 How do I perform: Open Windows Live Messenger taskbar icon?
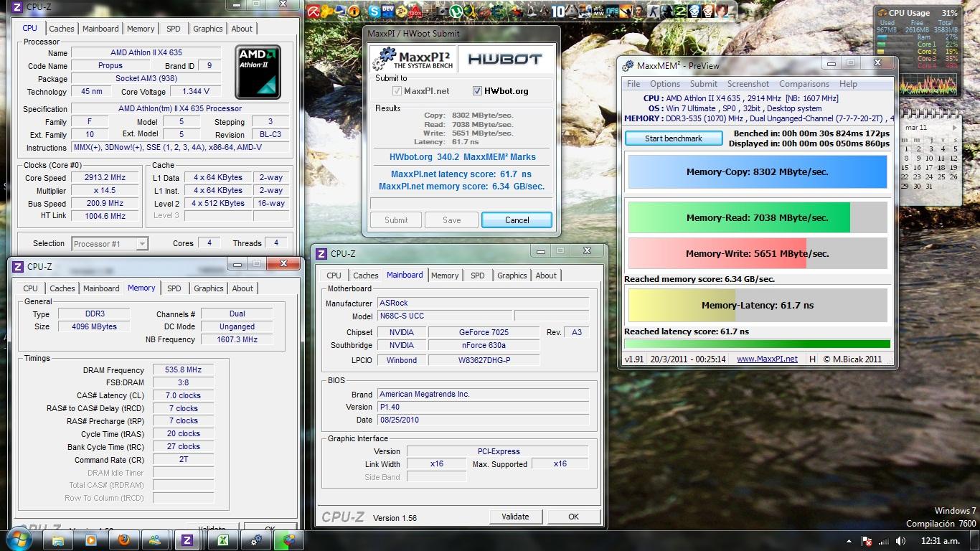155,540
